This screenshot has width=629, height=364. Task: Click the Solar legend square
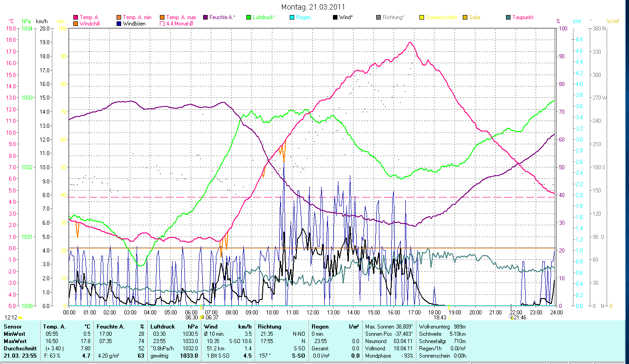point(465,17)
